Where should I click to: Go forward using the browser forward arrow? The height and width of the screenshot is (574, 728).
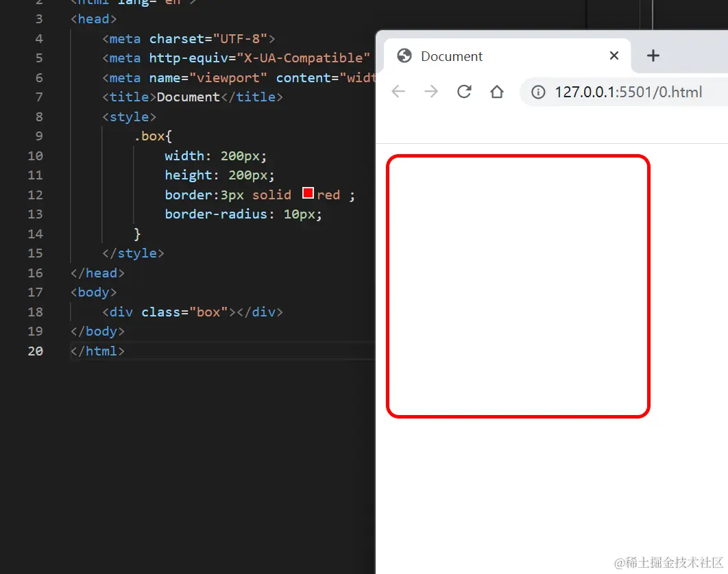[431, 91]
